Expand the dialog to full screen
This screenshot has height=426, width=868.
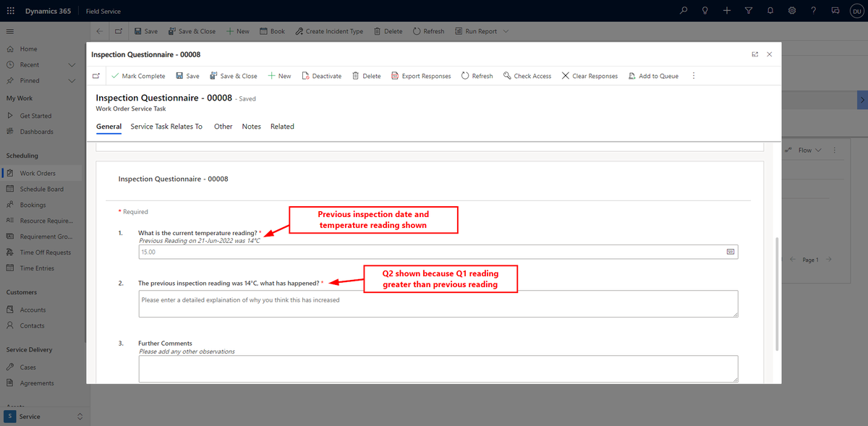coord(755,54)
